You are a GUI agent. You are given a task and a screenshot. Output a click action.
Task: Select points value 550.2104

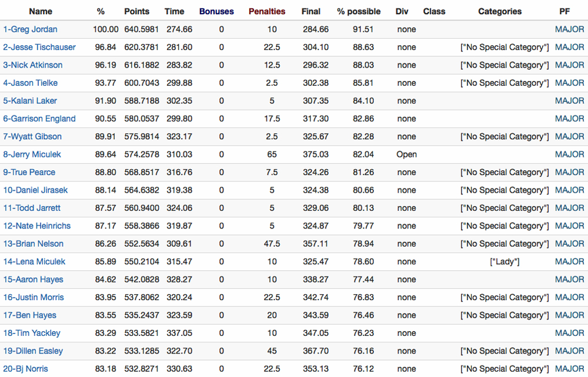pos(141,262)
